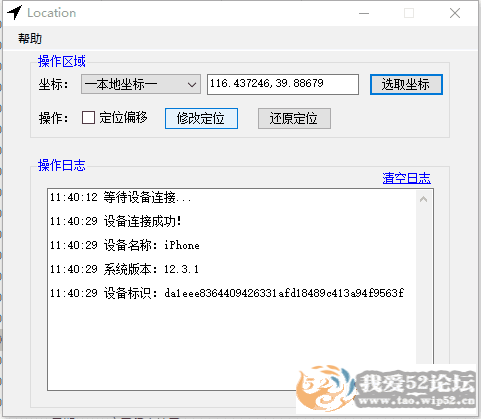Click the disabled maximize button

[x=409, y=13]
